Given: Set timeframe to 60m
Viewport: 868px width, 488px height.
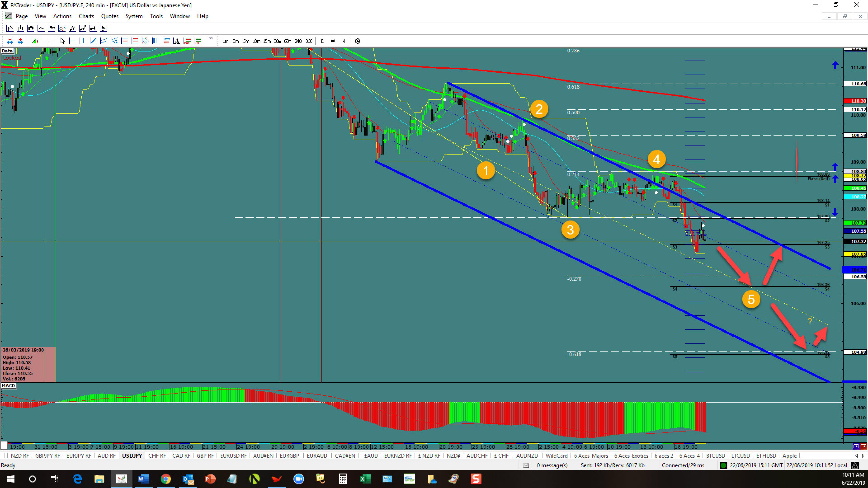Looking at the screenshot, I should click(288, 41).
